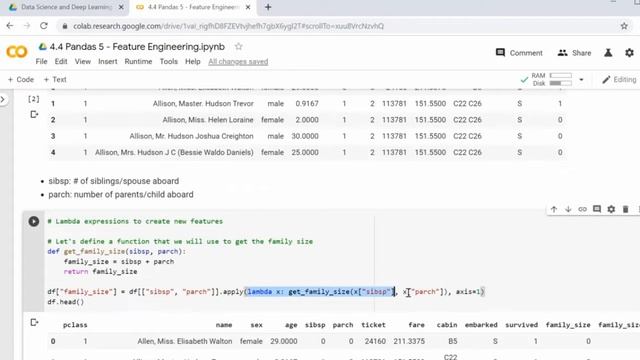Image resolution: width=640 pixels, height=360 pixels.
Task: Click Allison, Master. Hudson Trevor name cell
Action: click(x=203, y=104)
